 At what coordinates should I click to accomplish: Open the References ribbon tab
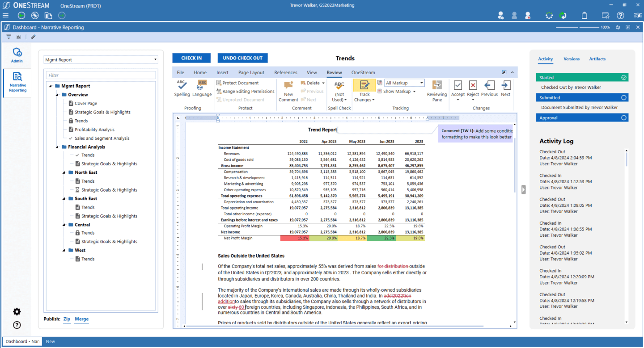285,72
